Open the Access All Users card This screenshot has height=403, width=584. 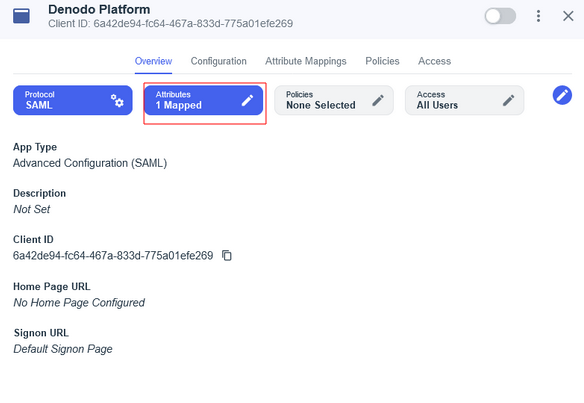(464, 100)
